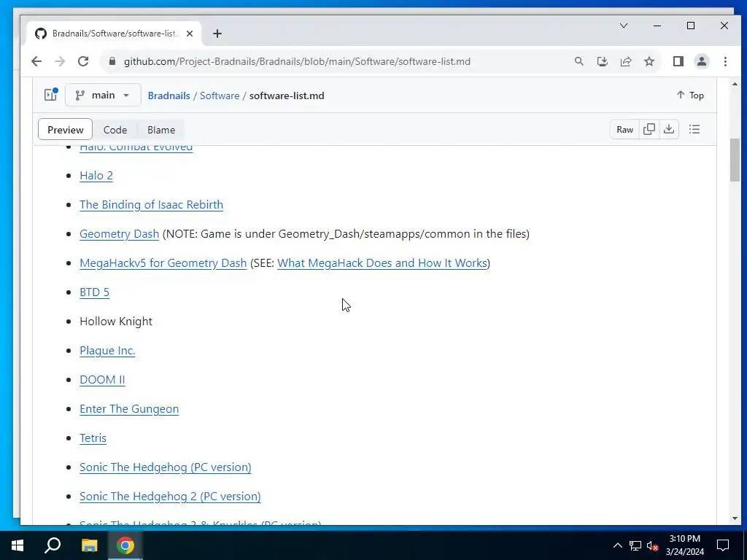Viewport: 747px width, 560px height.
Task: Expand the file tree panel icon
Action: tap(50, 95)
